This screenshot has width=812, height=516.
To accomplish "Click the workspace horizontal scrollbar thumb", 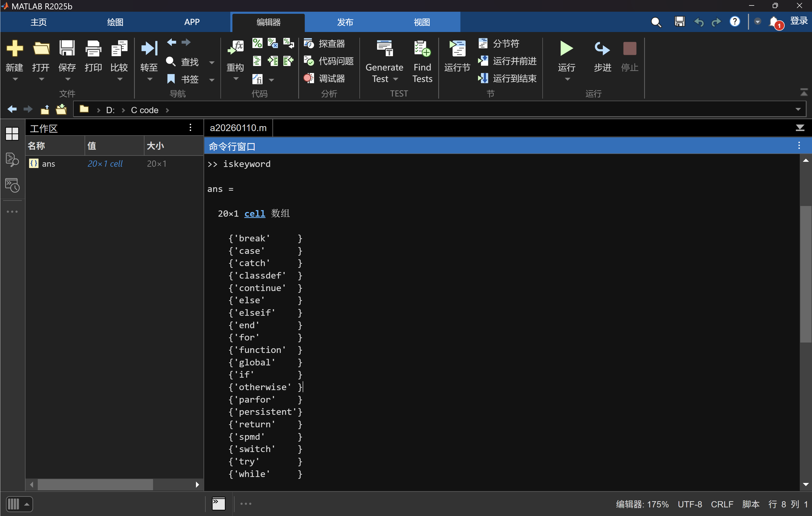I will 95,485.
